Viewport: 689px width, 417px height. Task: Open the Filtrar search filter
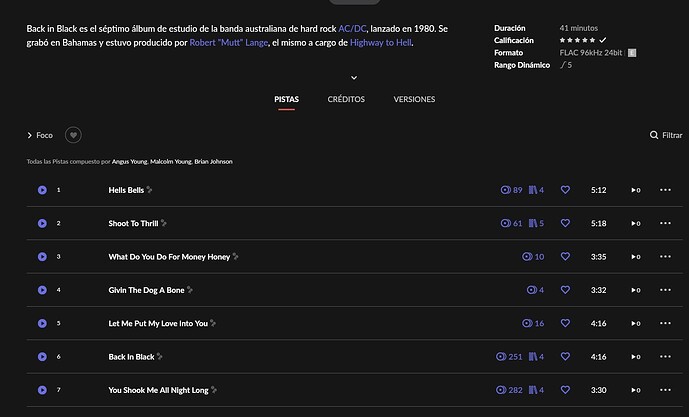pyautogui.click(x=666, y=135)
